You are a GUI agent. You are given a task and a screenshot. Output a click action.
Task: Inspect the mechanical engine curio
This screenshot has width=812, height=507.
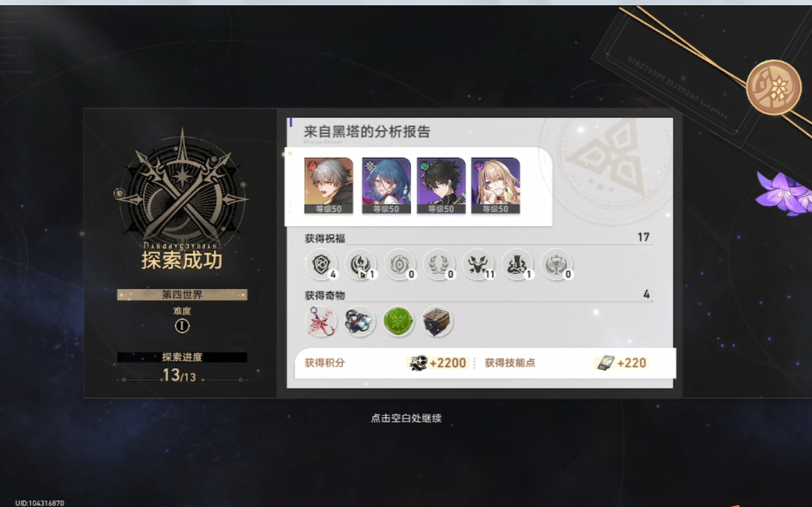[360, 321]
